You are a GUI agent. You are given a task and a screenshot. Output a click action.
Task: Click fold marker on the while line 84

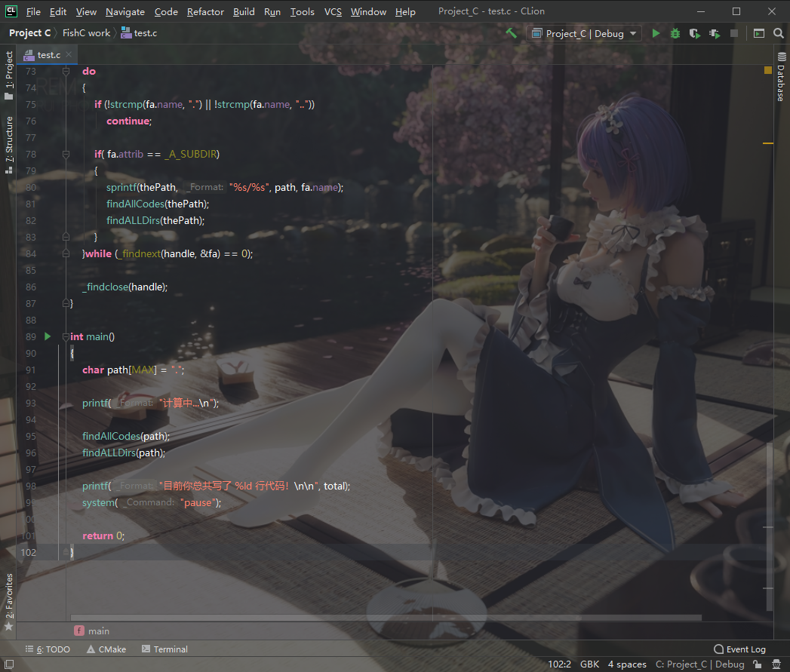66,253
